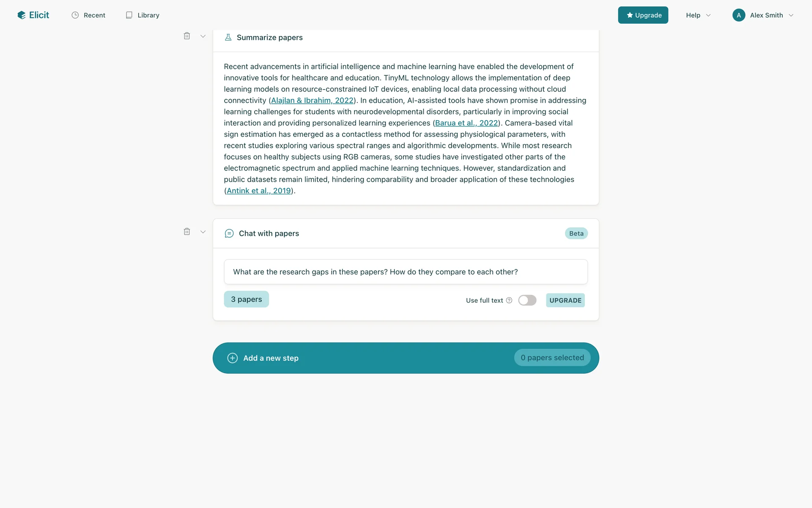This screenshot has width=812, height=508.
Task: Open the Alajlan & Ibrahim, 2022 citation
Action: [x=312, y=100]
